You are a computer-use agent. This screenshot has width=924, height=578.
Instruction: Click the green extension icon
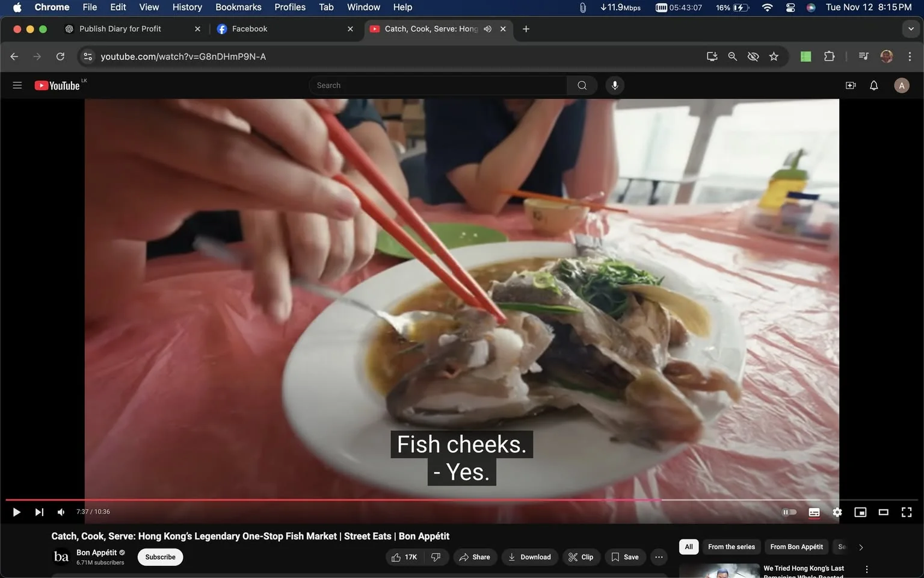tap(806, 57)
